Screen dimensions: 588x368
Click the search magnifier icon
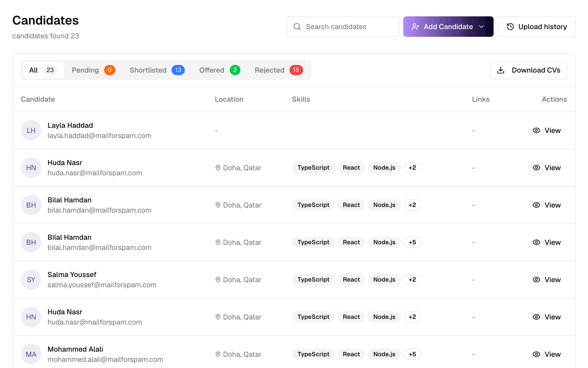click(297, 27)
